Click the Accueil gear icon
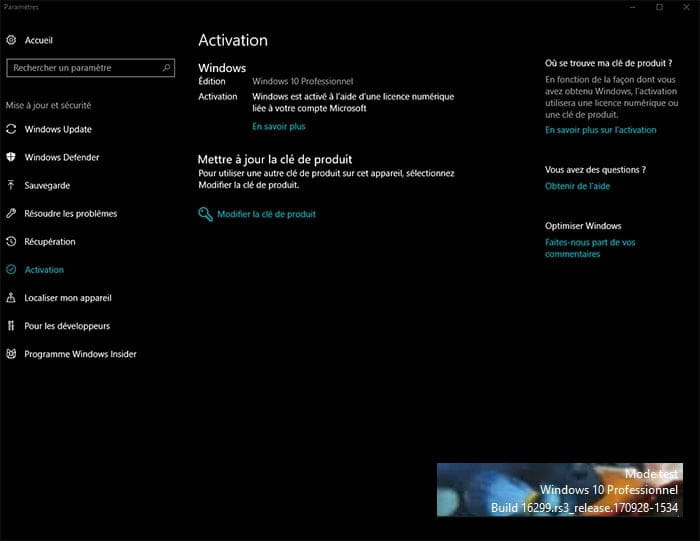700x541 pixels. click(x=11, y=40)
